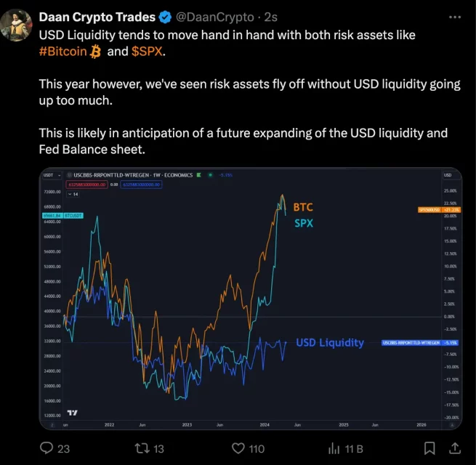Click the retweet arrows icon
Image resolution: width=476 pixels, height=465 pixels.
[142, 448]
